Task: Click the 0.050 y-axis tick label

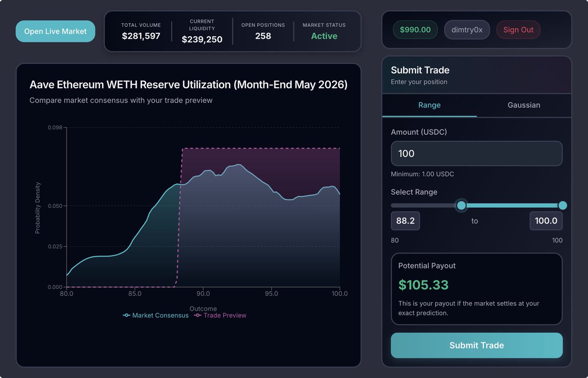Action: coord(54,206)
